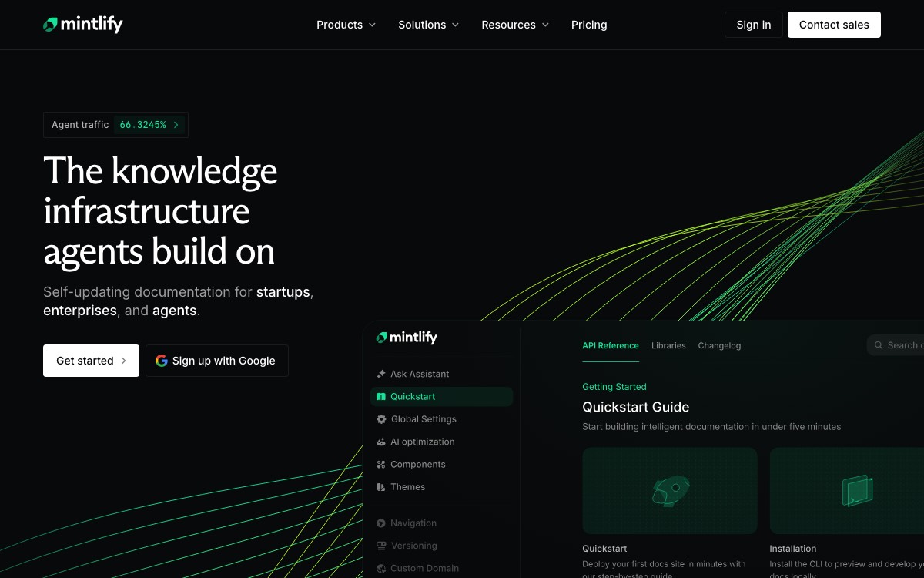
Task: Click the Navigation icon in sidebar
Action: pyautogui.click(x=381, y=523)
